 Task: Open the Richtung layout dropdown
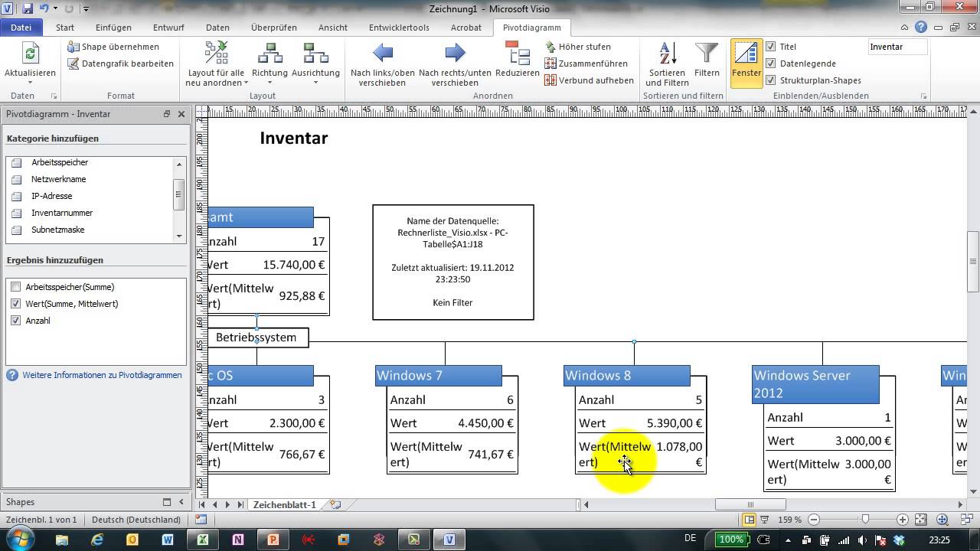pyautogui.click(x=269, y=64)
